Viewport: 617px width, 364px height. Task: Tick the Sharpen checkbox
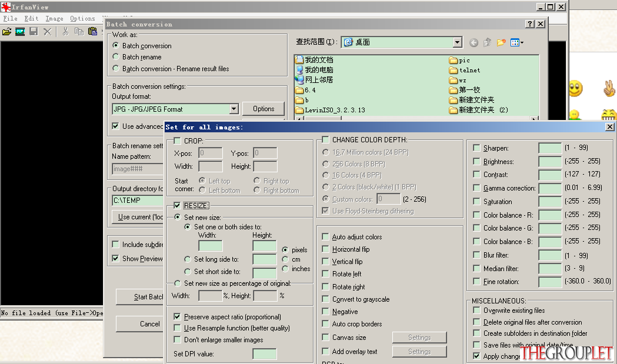point(476,148)
